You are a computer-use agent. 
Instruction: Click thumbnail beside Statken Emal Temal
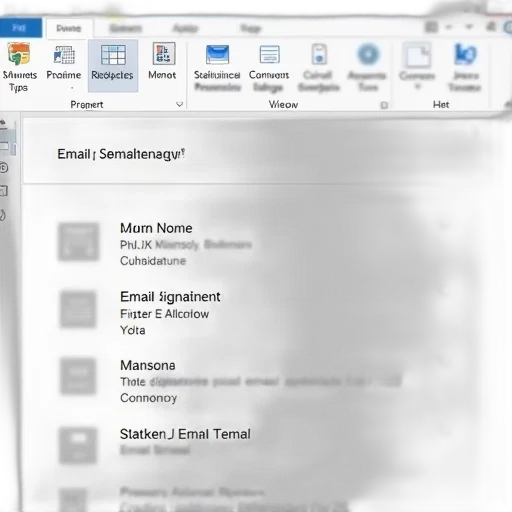78,446
